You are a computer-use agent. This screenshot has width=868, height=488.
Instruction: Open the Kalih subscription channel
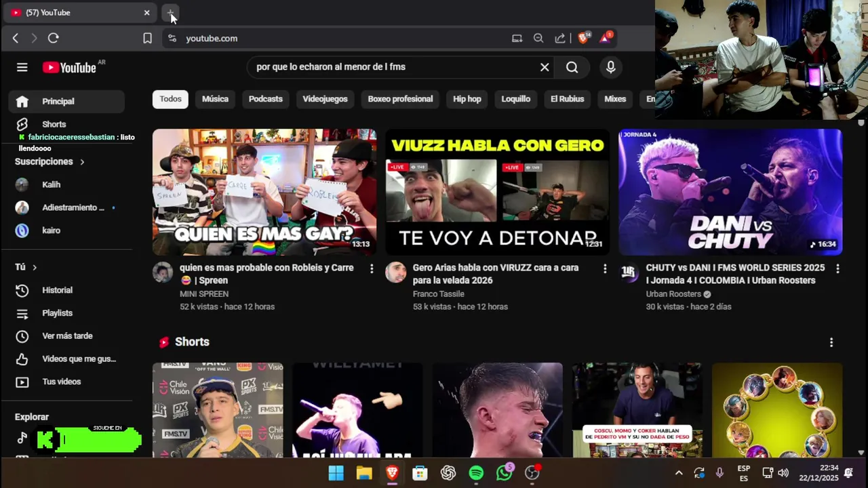tap(66, 184)
